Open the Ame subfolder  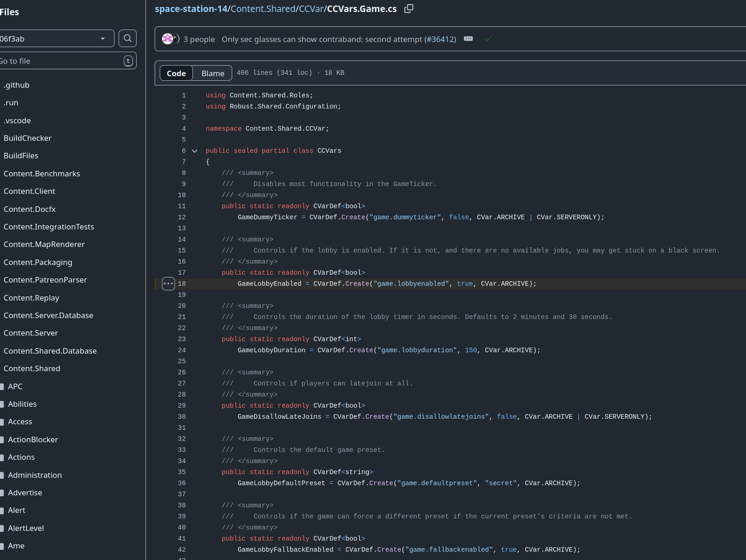16,546
